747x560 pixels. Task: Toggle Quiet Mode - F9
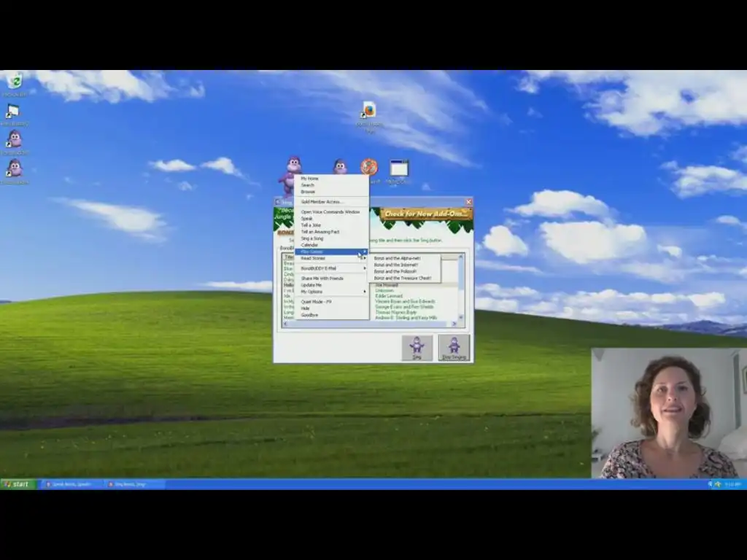coord(332,302)
